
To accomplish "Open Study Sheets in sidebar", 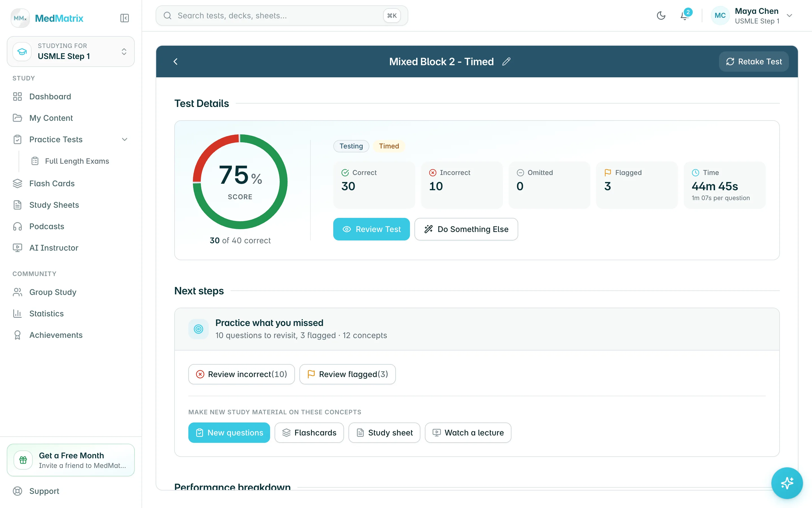I will click(71, 205).
